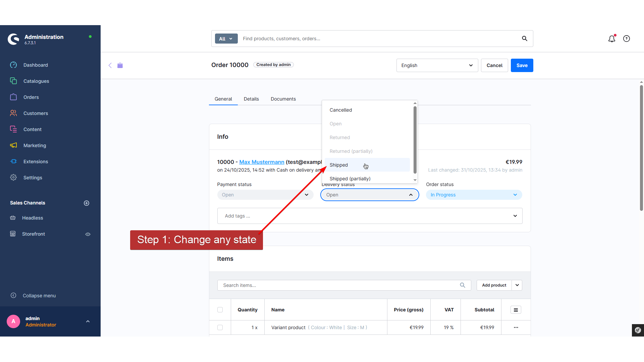Toggle the select-all checkbox in items table header

220,310
